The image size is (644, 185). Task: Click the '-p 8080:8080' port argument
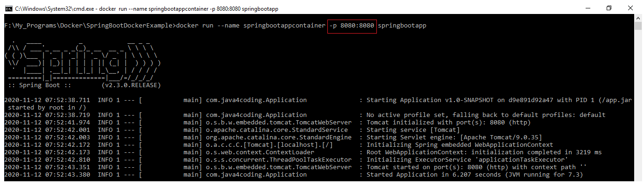point(351,26)
